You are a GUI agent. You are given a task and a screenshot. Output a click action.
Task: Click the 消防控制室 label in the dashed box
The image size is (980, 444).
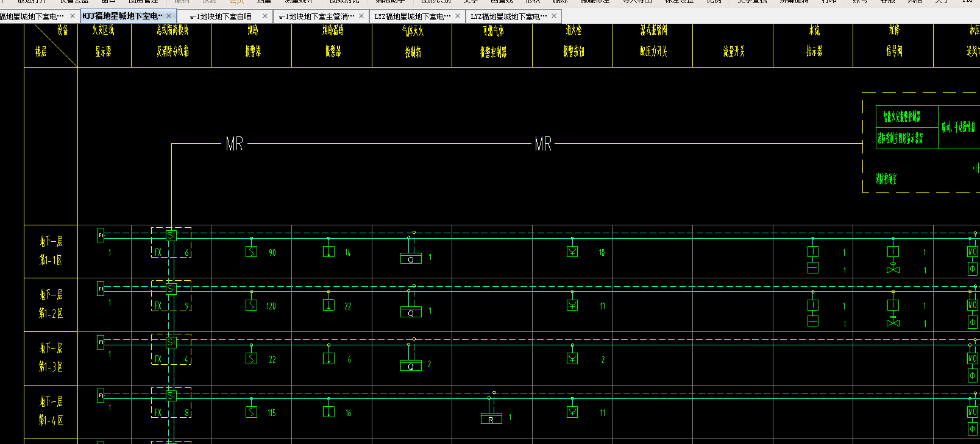point(886,179)
